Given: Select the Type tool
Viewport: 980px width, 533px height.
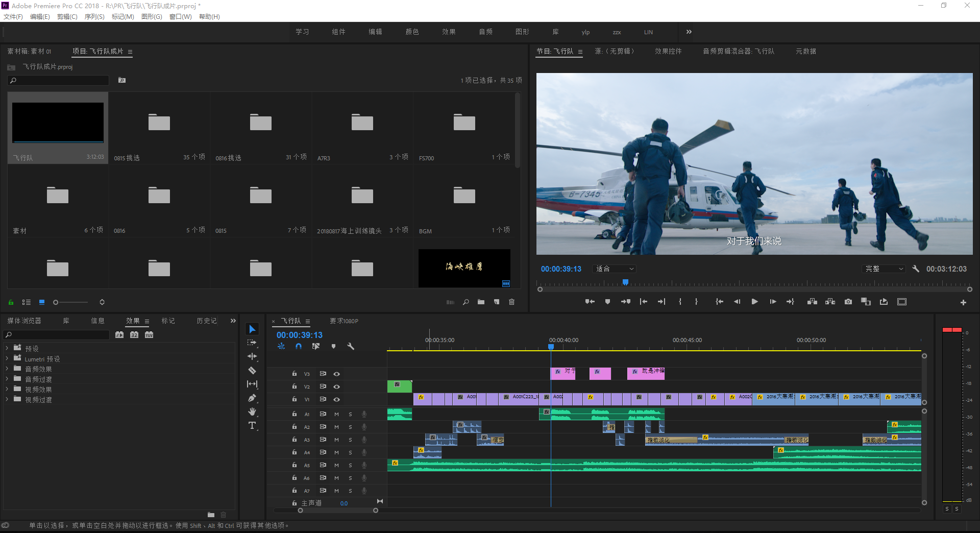Looking at the screenshot, I should [252, 425].
